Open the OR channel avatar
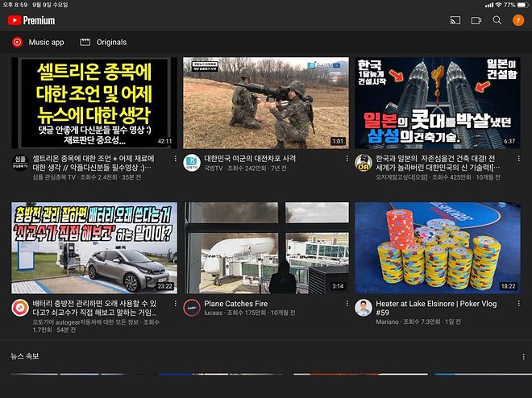The width and height of the screenshot is (532, 398). [x=364, y=163]
